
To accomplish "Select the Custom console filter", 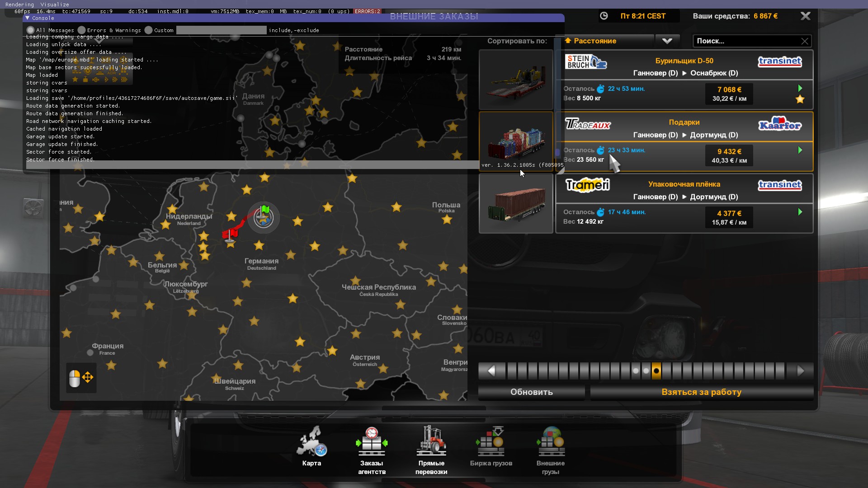I will (148, 30).
